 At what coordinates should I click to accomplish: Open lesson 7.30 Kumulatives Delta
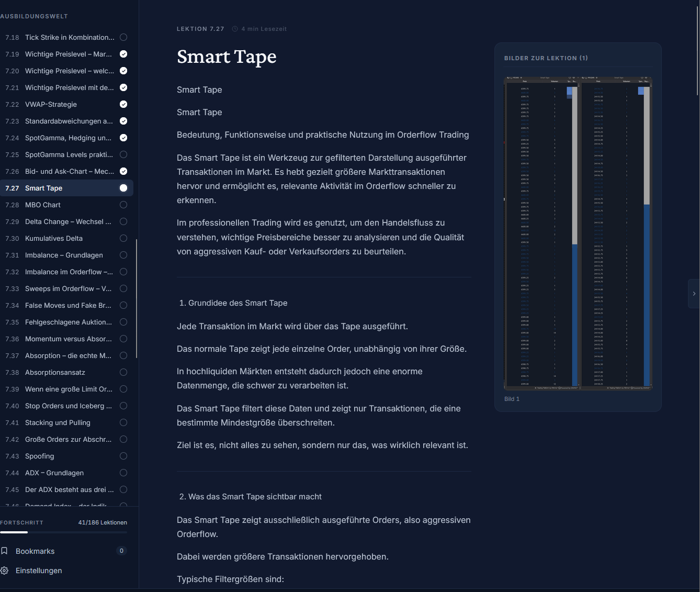click(66, 238)
